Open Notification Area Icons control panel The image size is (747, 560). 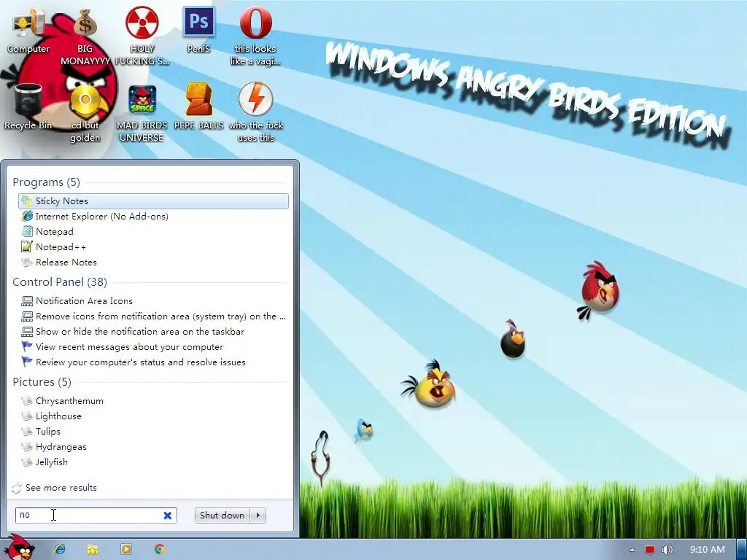click(153, 301)
